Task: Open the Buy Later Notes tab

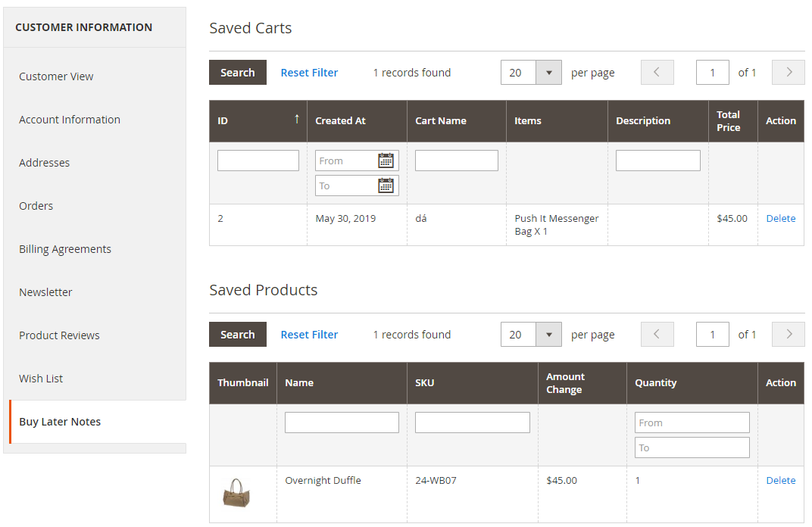Action: 60,422
